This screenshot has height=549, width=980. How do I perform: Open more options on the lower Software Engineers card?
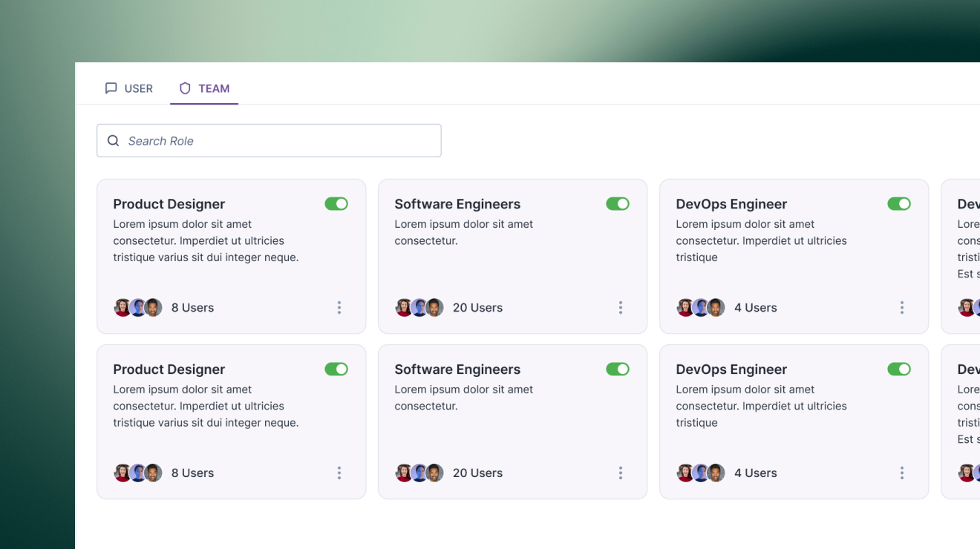621,473
